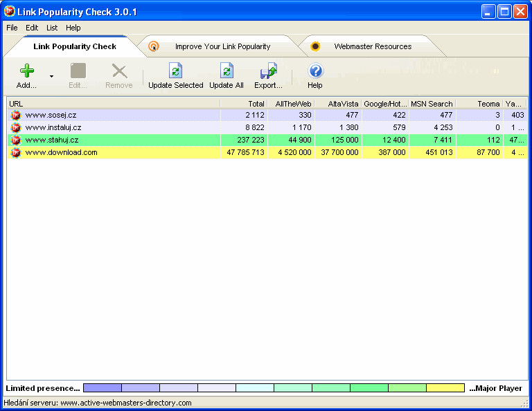532x411 pixels.
Task: Click AllTheWeb value 4 520 000
Action: pos(295,152)
